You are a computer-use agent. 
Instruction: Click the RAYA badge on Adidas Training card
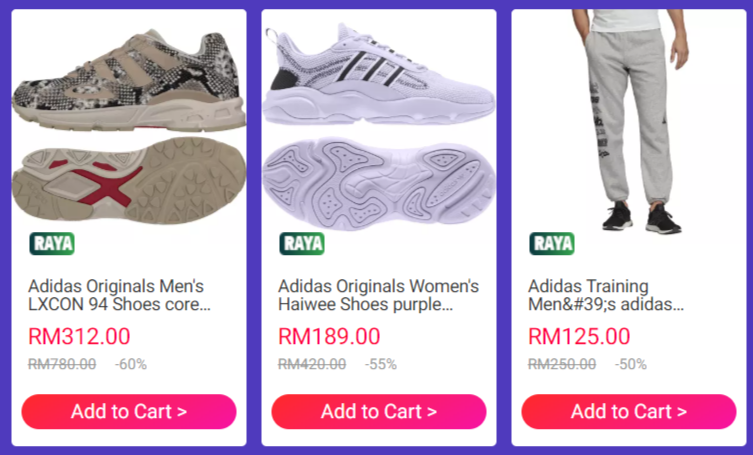pyautogui.click(x=552, y=244)
